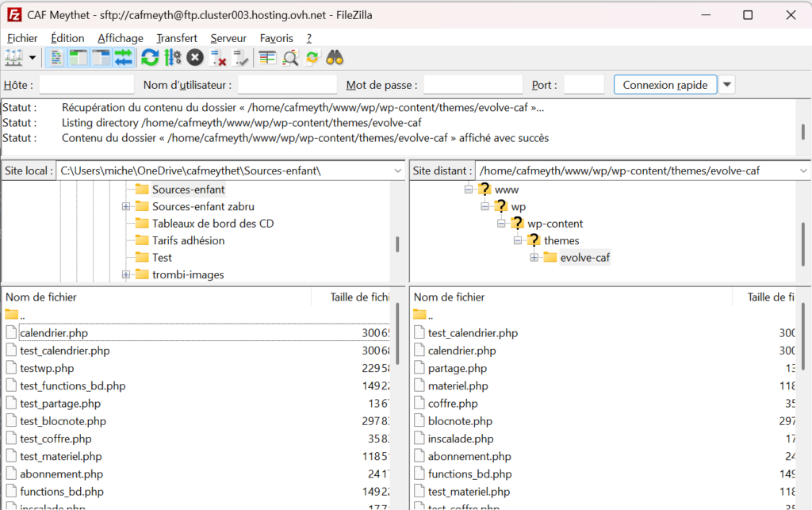Screen dimensions: 812x510
Task: Toggle transfer queue display icon
Action: (123, 57)
